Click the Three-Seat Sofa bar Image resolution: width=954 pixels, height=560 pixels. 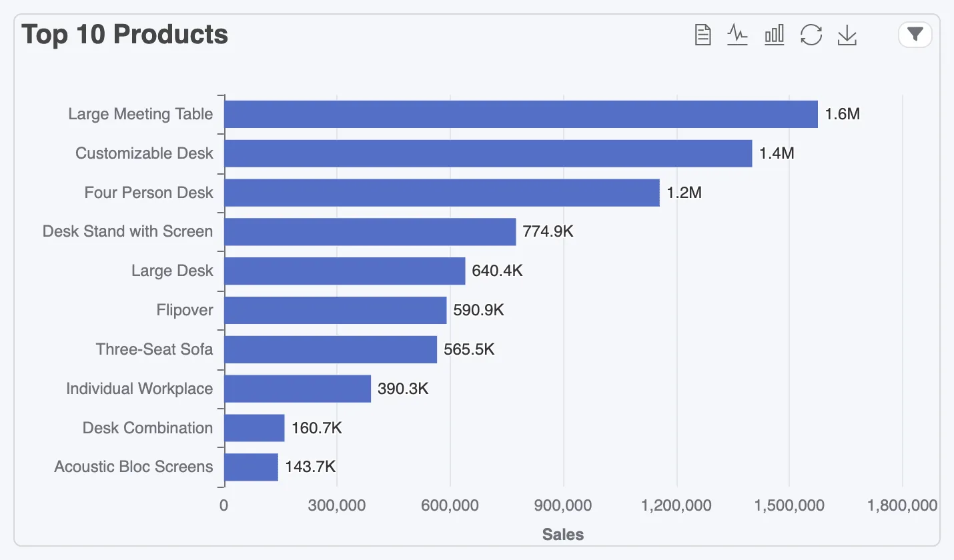[331, 350]
